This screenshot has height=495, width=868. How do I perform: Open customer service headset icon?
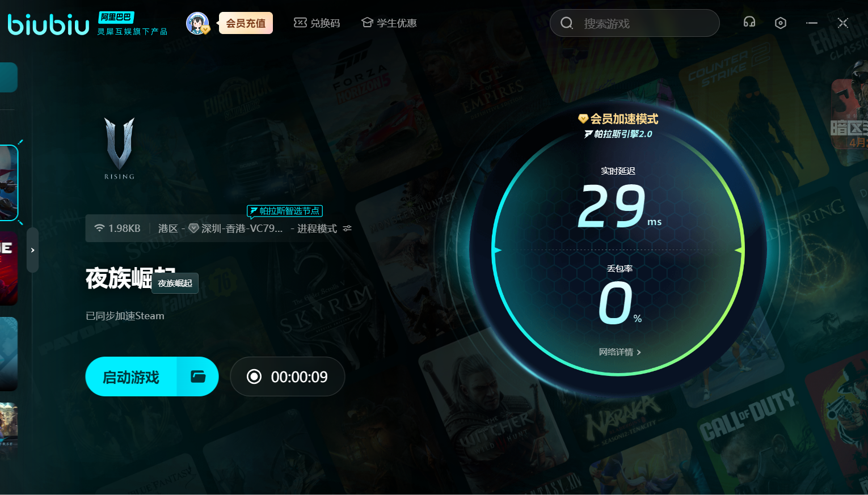(x=749, y=23)
